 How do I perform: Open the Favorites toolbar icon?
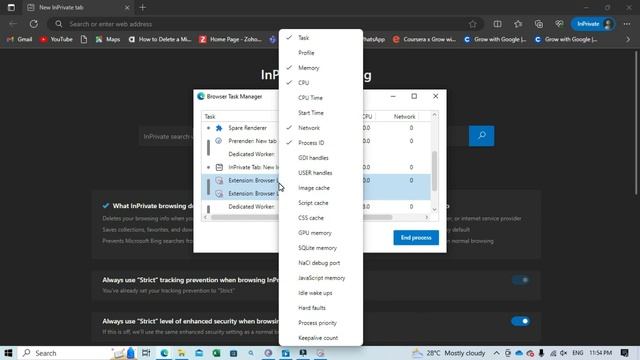(x=518, y=24)
